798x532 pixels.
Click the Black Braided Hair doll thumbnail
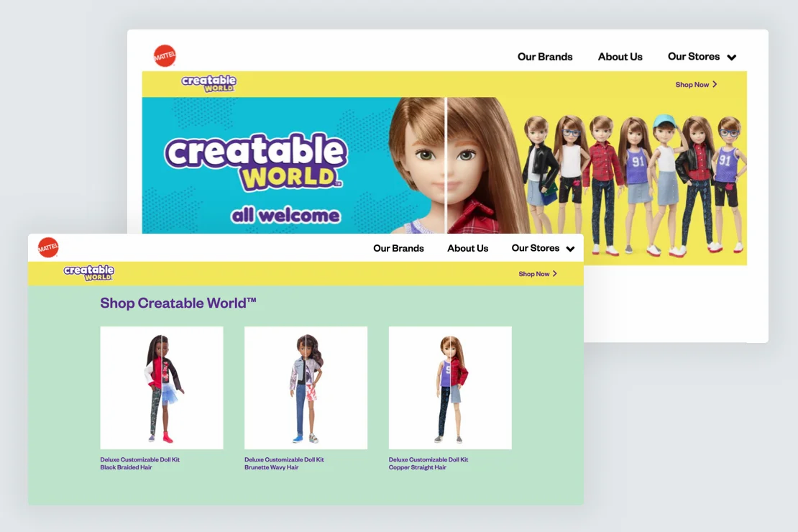pos(162,387)
